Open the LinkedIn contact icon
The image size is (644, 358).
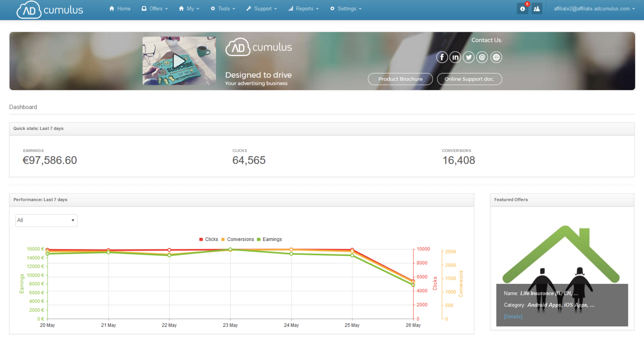pos(455,57)
